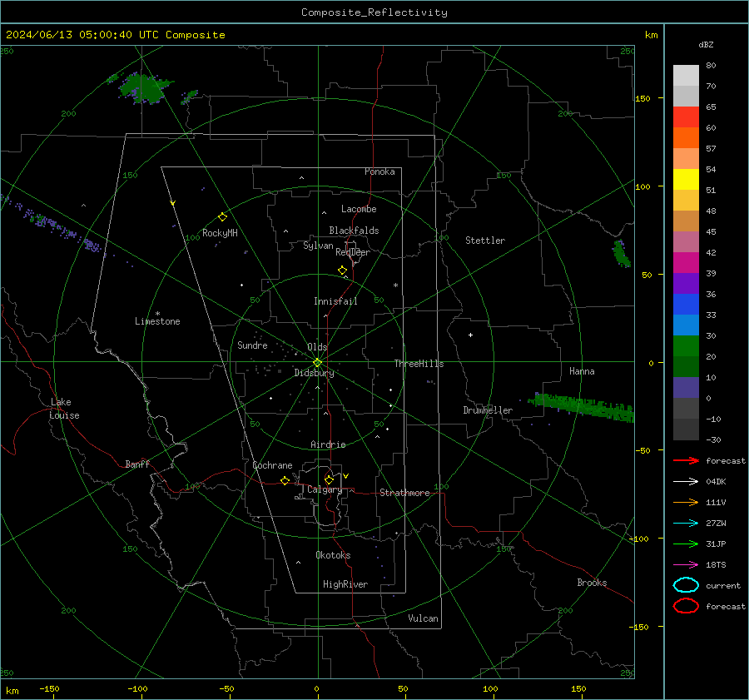Click the Calgary city label
The height and width of the screenshot is (700, 749).
click(x=325, y=489)
